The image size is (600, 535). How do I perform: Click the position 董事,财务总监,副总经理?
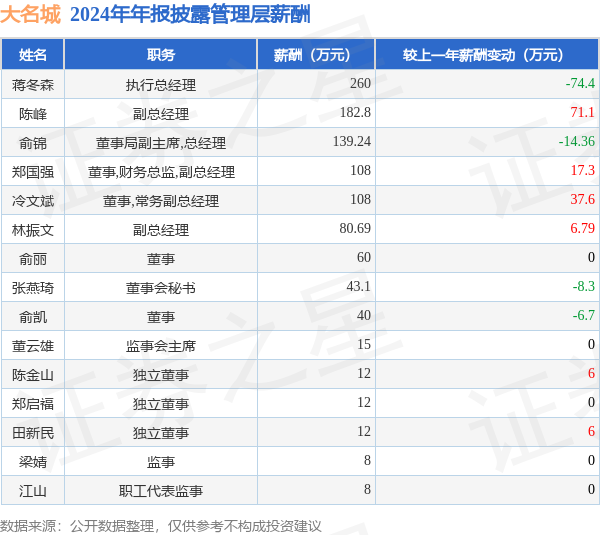click(x=161, y=172)
